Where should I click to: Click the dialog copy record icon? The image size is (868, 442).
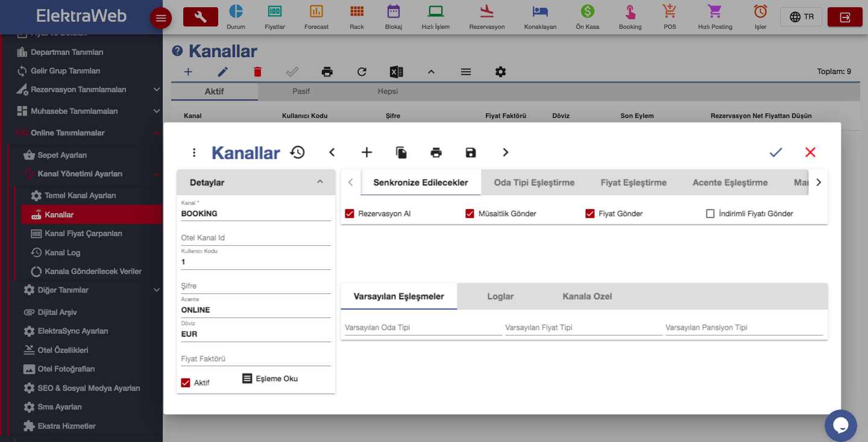coord(401,152)
